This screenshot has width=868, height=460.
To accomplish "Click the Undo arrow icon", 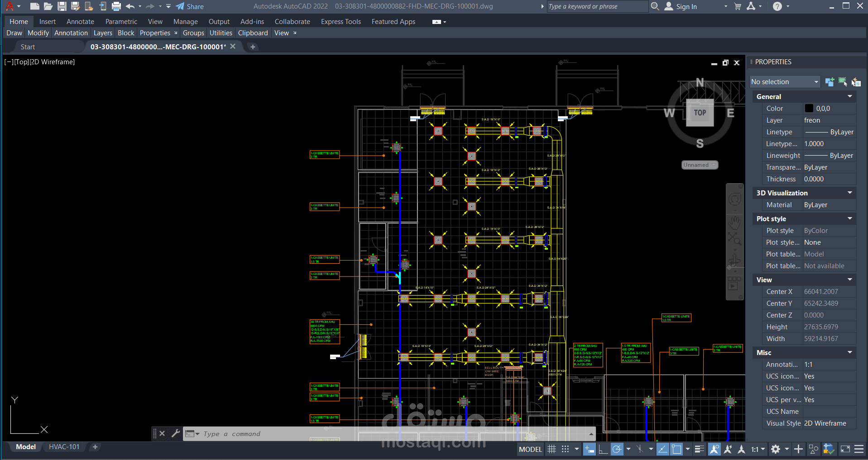I will (x=130, y=6).
